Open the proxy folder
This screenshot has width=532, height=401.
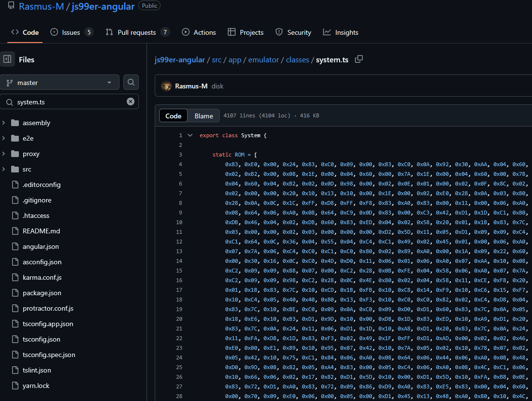31,154
